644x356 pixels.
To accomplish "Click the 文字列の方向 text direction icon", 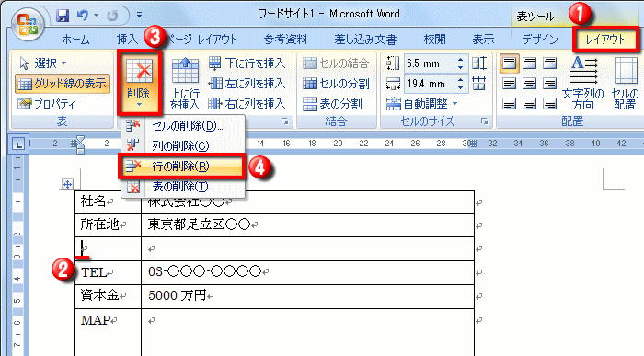I will click(582, 83).
